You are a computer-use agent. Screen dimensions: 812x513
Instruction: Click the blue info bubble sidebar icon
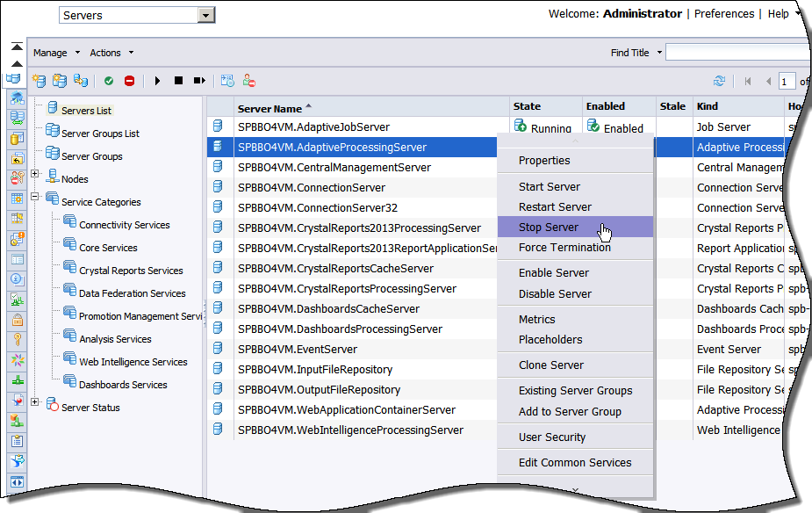point(17,280)
